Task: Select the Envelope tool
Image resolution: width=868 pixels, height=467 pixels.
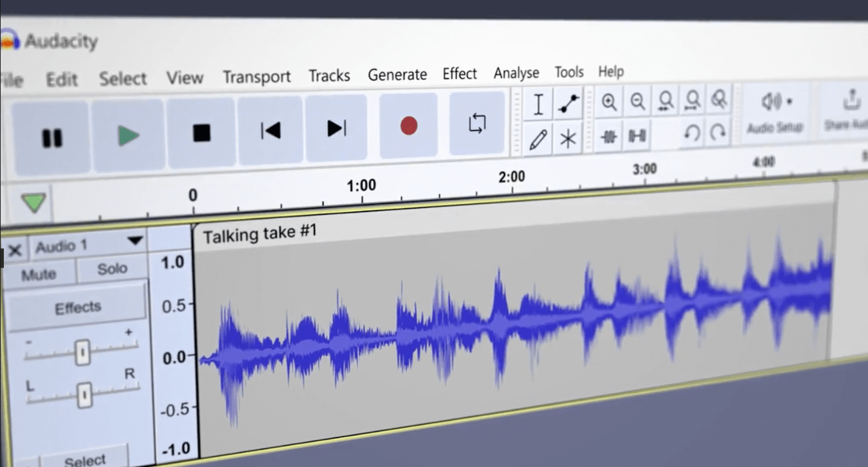Action: pos(568,104)
